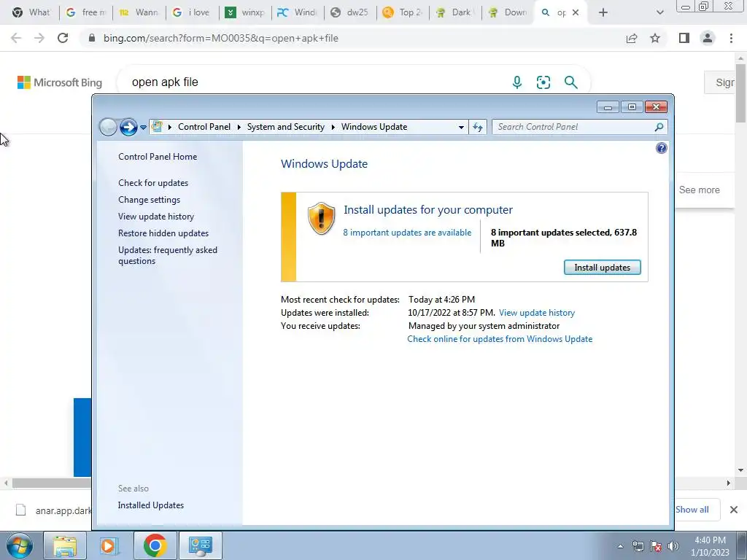Viewport: 747px width, 560px height.
Task: Start voice search with Bing microphone icon
Action: point(517,82)
